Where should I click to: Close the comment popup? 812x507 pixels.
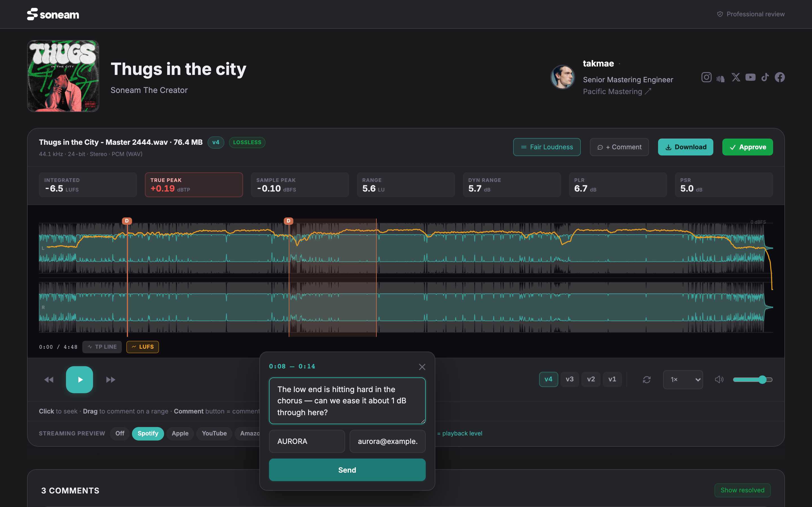[x=422, y=367]
